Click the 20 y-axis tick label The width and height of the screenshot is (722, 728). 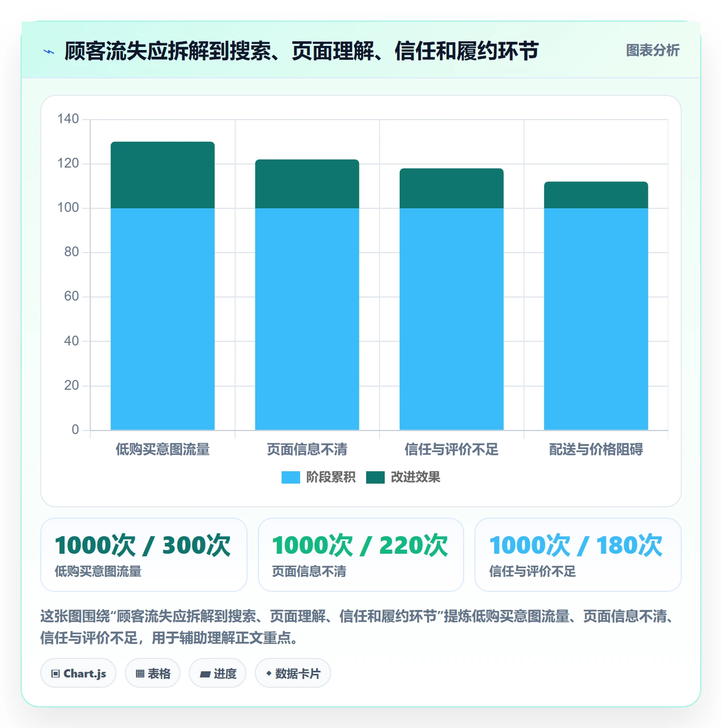coord(72,386)
